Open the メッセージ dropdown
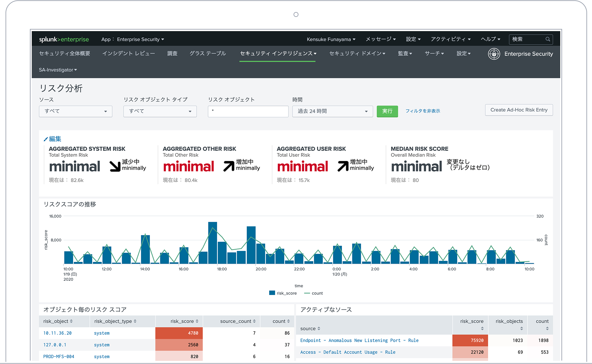The width and height of the screenshot is (592, 364). [x=380, y=39]
